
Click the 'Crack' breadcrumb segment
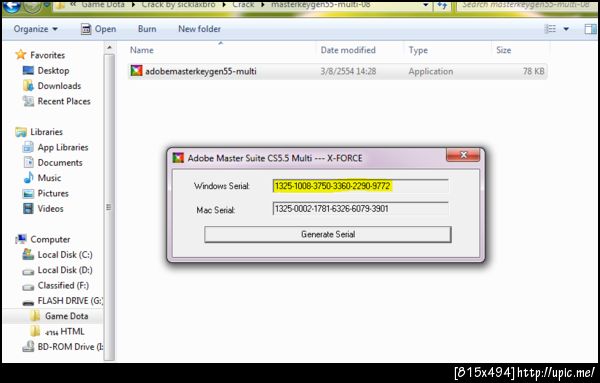tap(243, 5)
